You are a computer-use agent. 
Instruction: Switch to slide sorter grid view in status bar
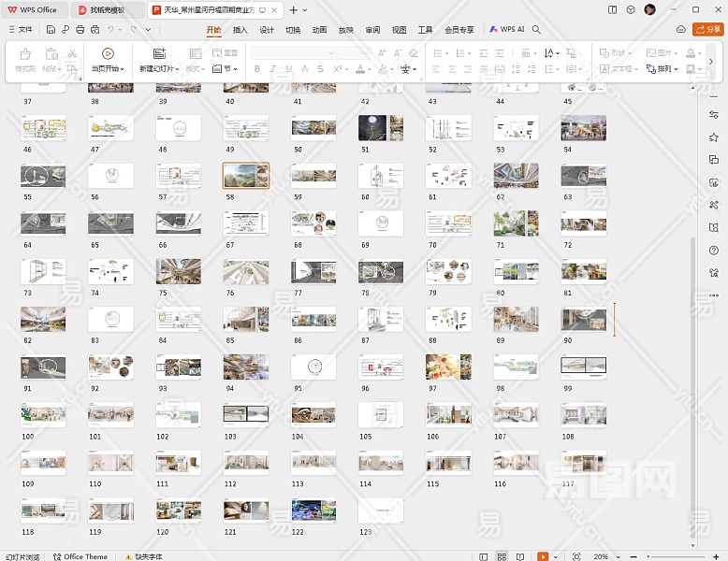502,556
